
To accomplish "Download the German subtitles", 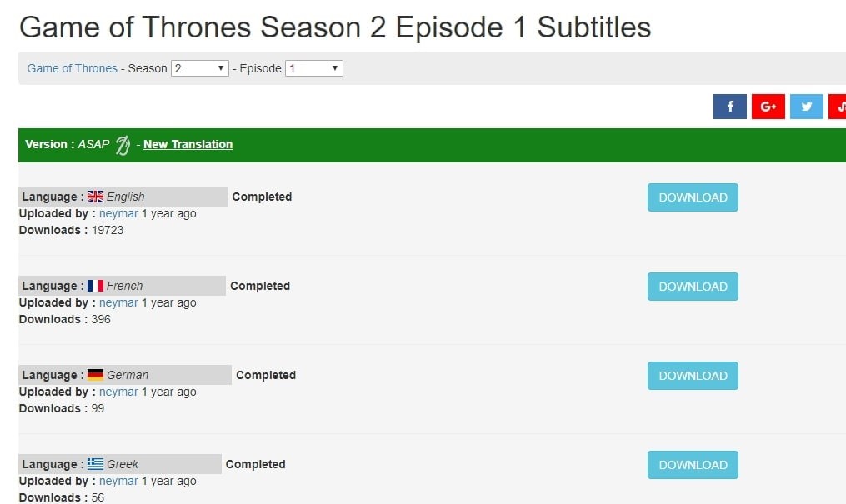I will 693,376.
